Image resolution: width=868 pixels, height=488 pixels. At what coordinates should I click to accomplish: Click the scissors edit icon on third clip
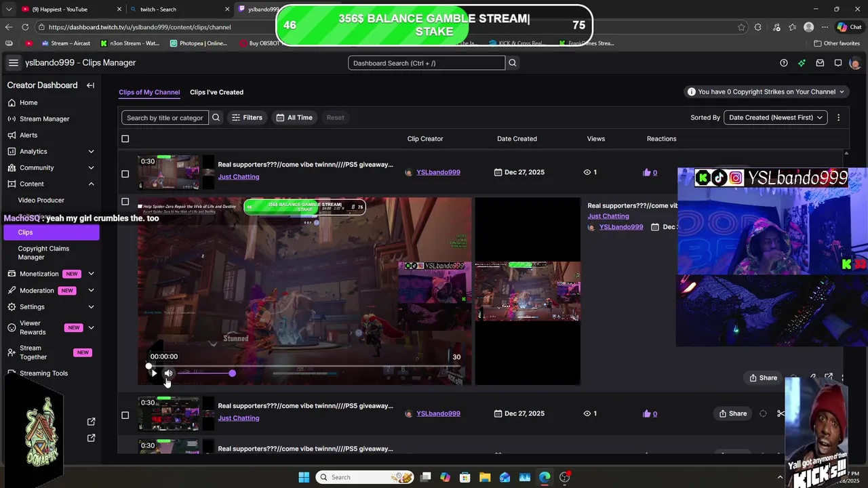point(781,413)
